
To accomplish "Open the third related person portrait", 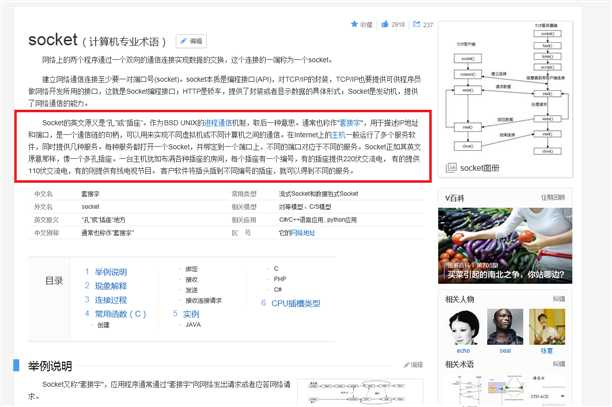I will [547, 327].
